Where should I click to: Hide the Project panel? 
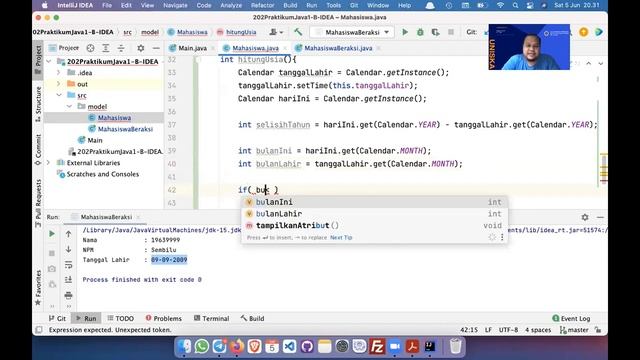(156, 48)
